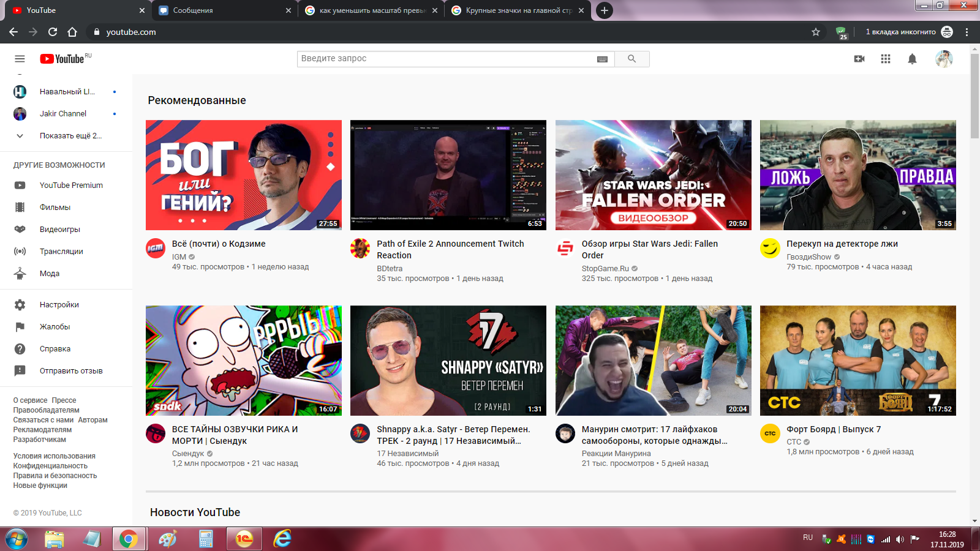Click the create video camera icon

click(859, 59)
